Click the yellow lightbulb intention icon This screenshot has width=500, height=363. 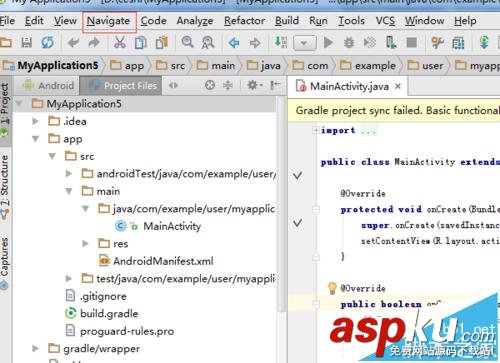pos(332,288)
